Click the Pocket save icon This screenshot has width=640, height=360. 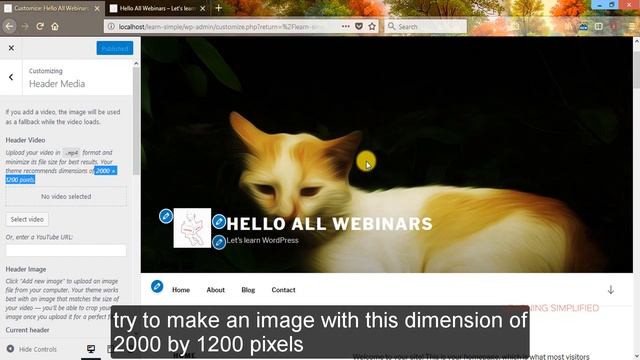(359, 27)
